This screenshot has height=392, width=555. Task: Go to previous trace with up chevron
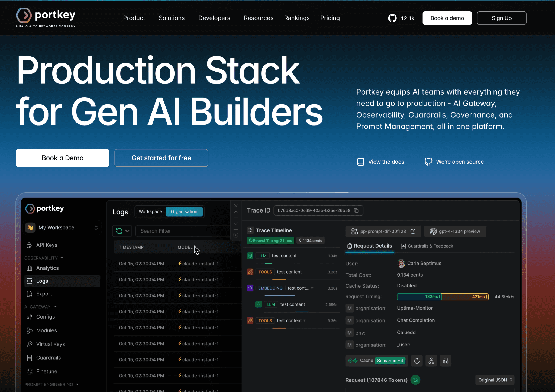pos(236,212)
